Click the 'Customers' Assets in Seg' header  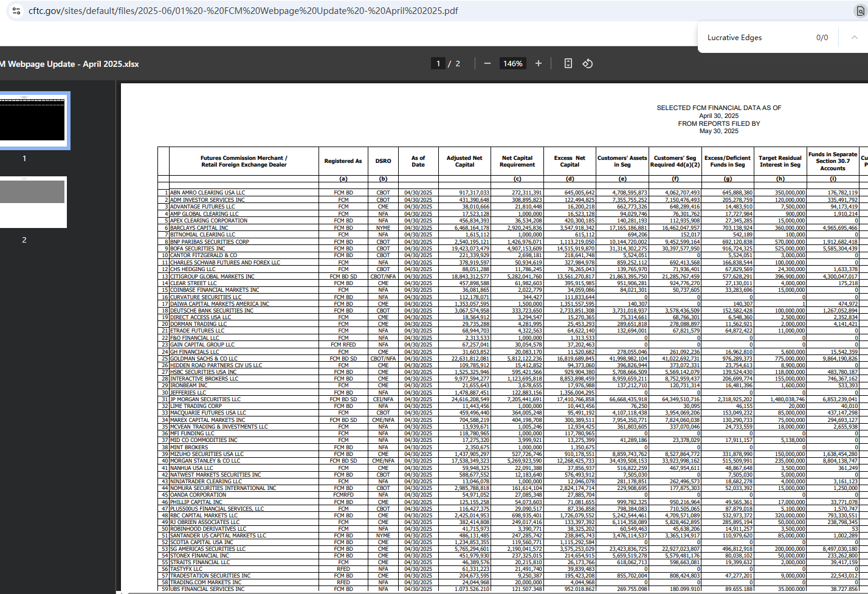tap(622, 161)
